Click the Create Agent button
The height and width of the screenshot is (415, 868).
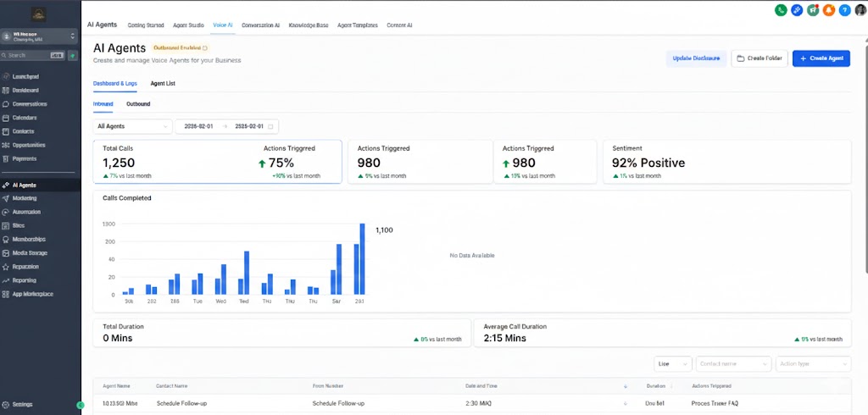(x=821, y=58)
